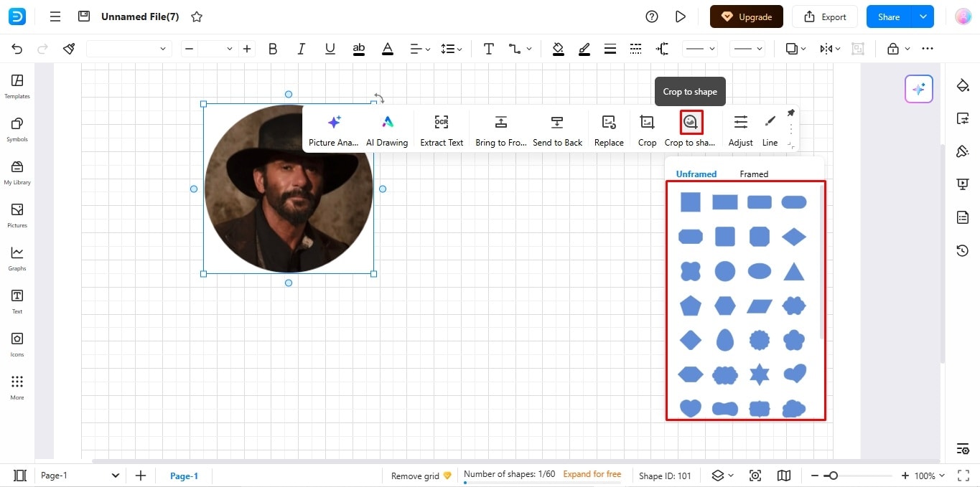Open the fill color bucket tool

coord(558,49)
